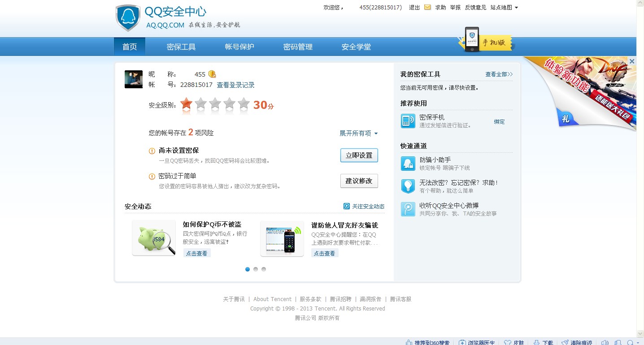Toggle the speaker sound icon in status bar
Image resolution: width=644 pixels, height=345 pixels.
click(605, 342)
